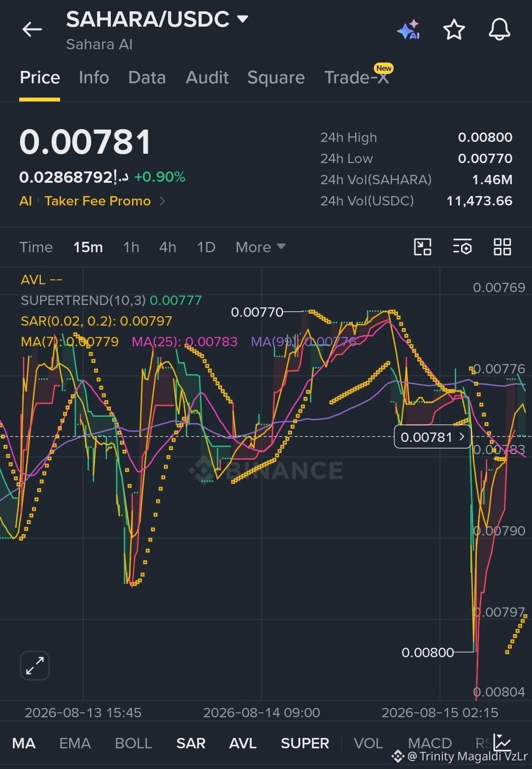Screen dimensions: 532x769
Task: Tap the 2026-08-13 15:45 time axis label
Action: [83, 712]
